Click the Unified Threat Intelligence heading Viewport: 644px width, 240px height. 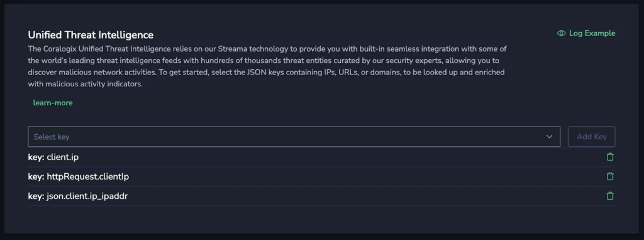(x=91, y=35)
